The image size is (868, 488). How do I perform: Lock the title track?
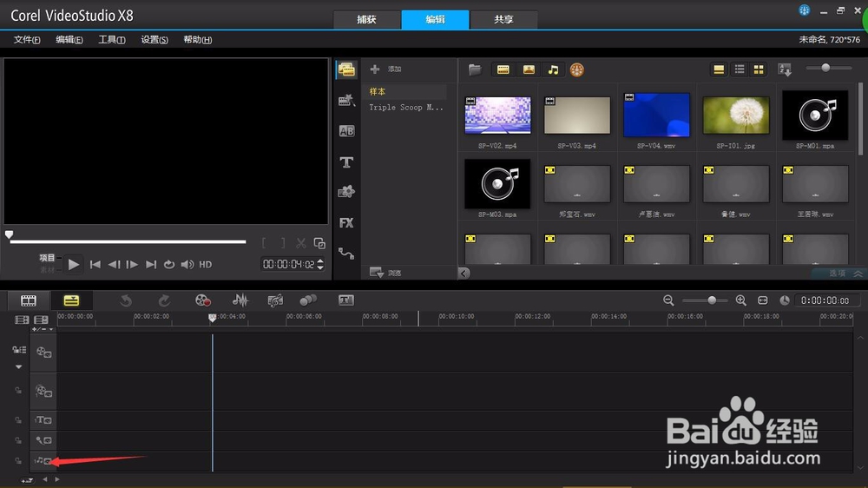(x=18, y=420)
